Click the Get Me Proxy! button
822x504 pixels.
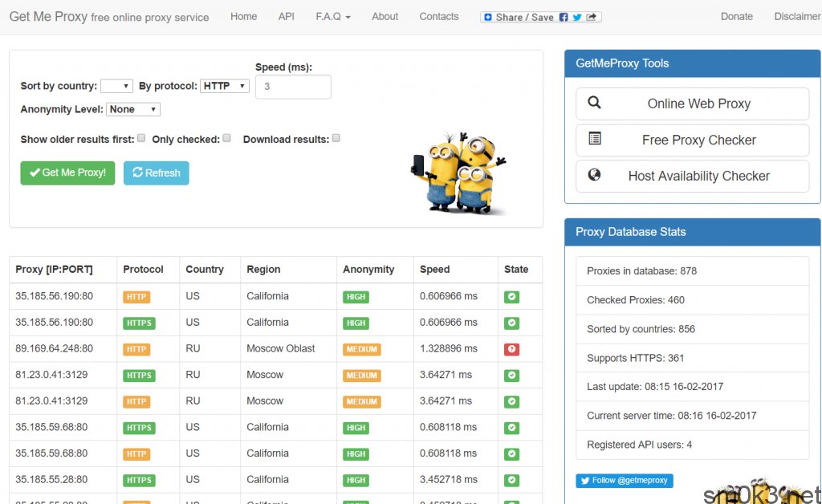[x=67, y=173]
